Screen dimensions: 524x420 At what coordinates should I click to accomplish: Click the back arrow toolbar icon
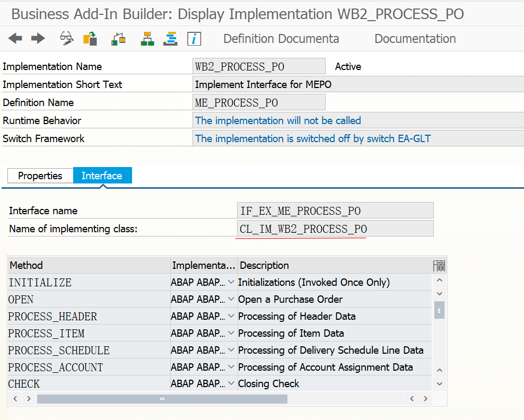pyautogui.click(x=15, y=38)
